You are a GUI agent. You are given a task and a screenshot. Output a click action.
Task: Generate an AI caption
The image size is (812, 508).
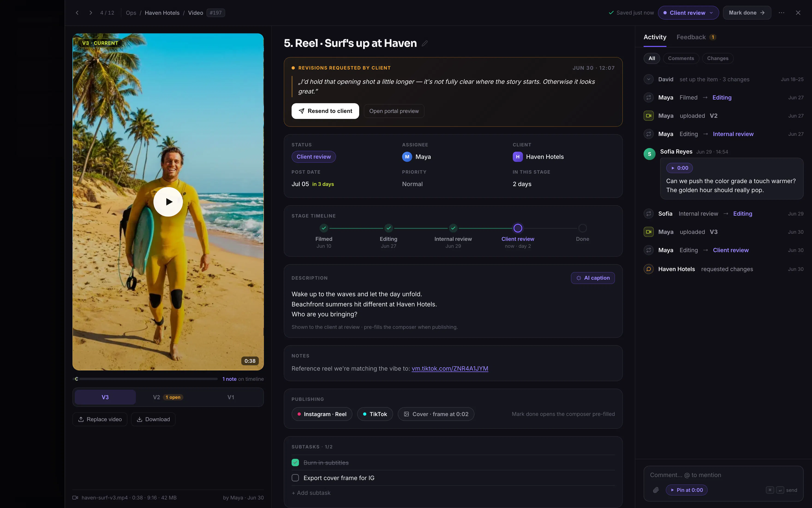[593, 278]
